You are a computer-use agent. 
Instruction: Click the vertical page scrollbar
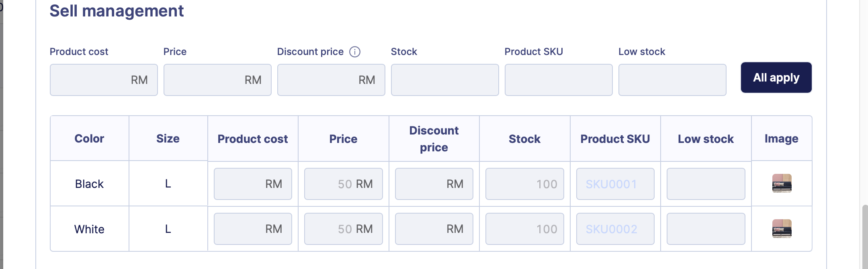click(x=864, y=237)
